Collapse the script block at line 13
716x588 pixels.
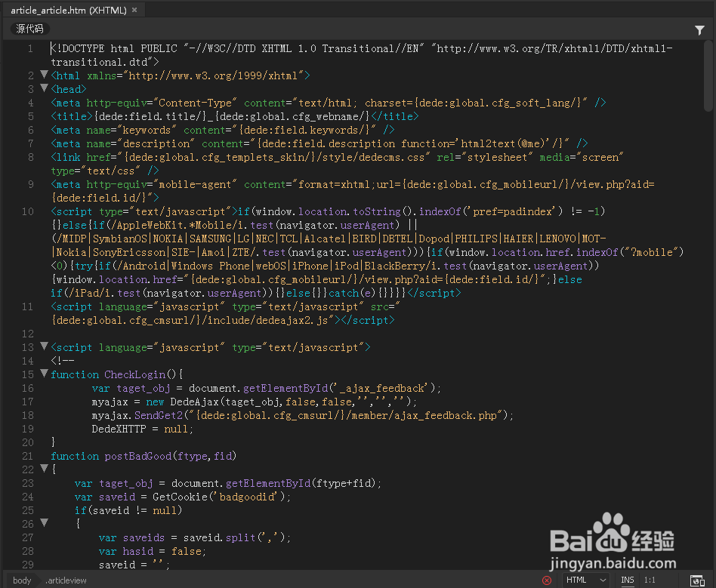(x=45, y=346)
